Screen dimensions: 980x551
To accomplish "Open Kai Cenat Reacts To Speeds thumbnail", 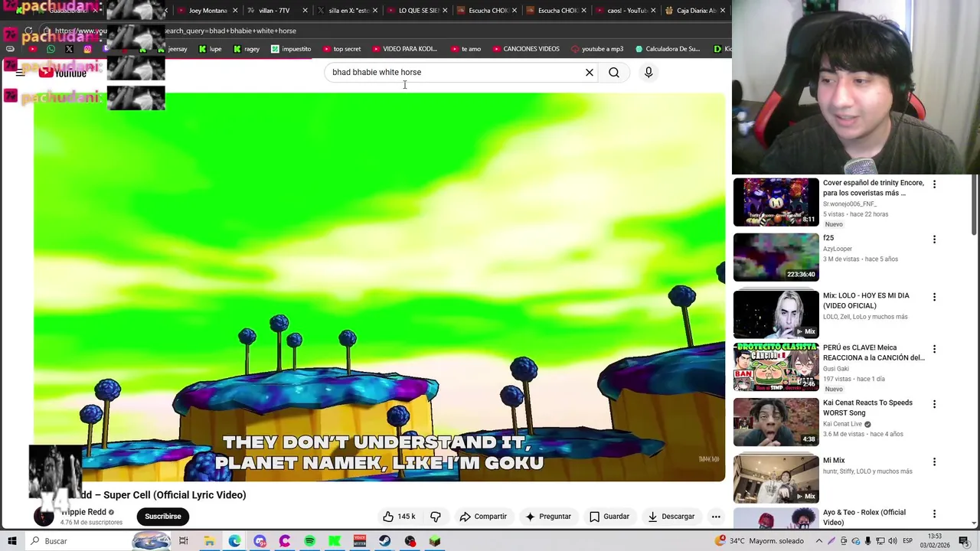I will click(x=776, y=422).
